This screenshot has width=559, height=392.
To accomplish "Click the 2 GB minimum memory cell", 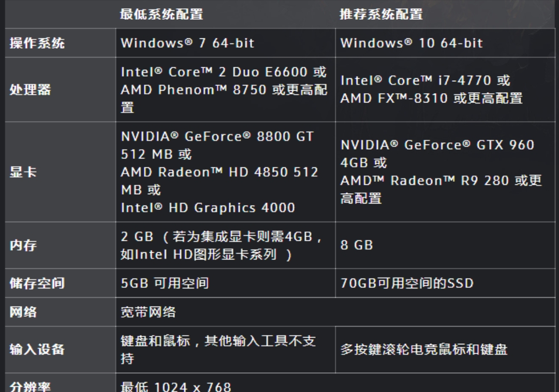I will [x=225, y=245].
